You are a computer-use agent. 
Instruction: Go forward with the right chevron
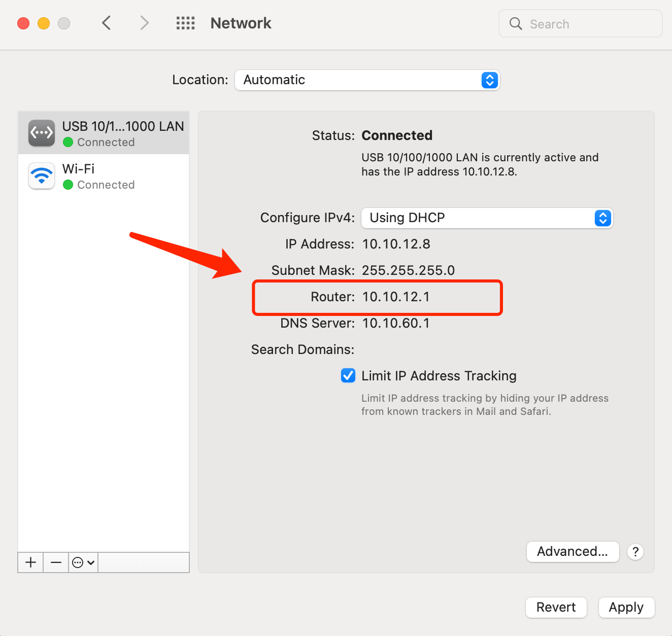(x=145, y=23)
